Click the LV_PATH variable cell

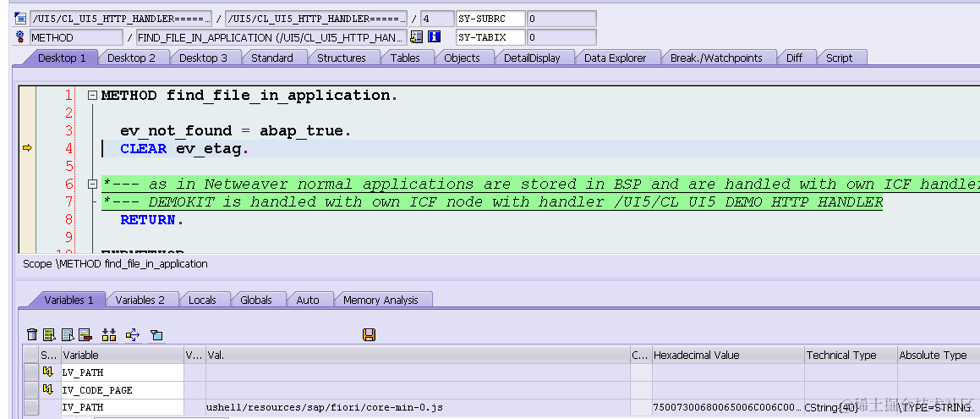123,372
